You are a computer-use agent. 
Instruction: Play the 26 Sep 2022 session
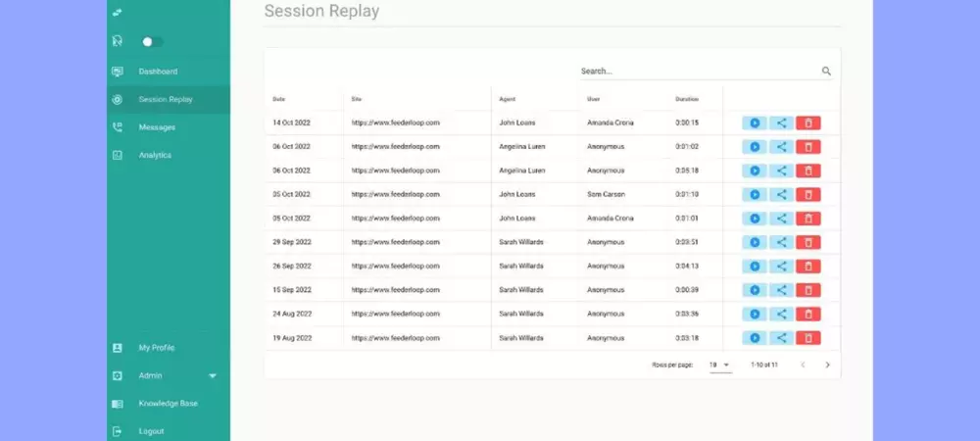coord(755,267)
